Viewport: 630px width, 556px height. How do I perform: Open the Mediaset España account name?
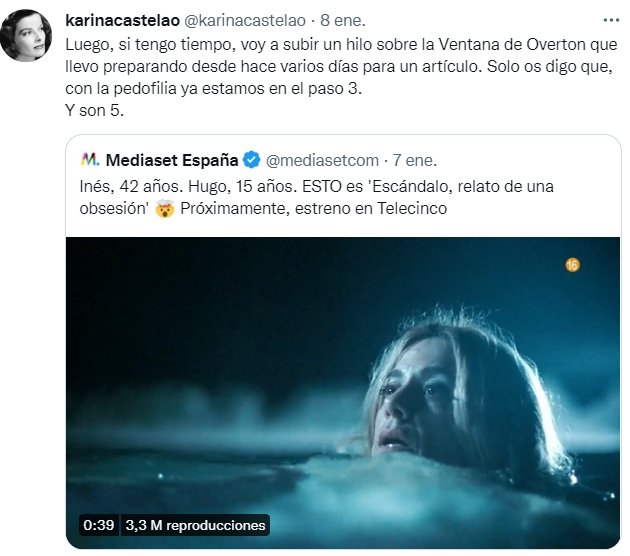point(172,160)
